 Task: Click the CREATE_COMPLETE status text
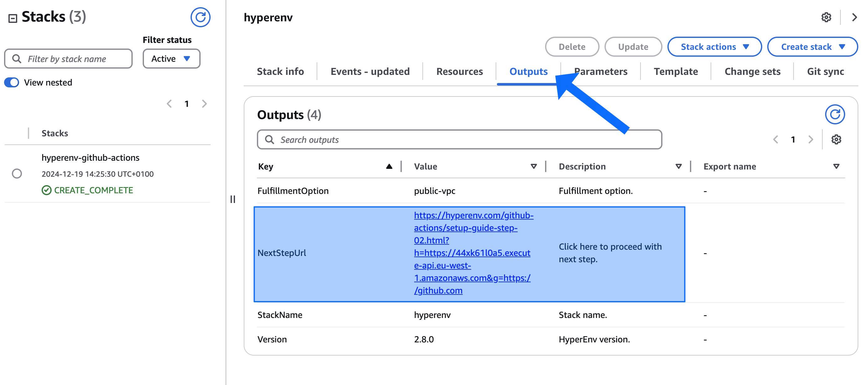coord(93,190)
